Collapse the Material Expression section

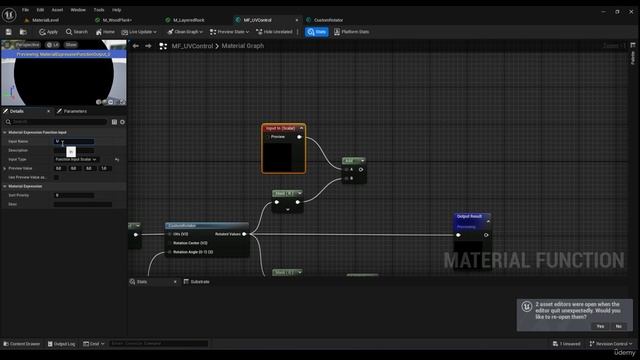[x=5, y=186]
